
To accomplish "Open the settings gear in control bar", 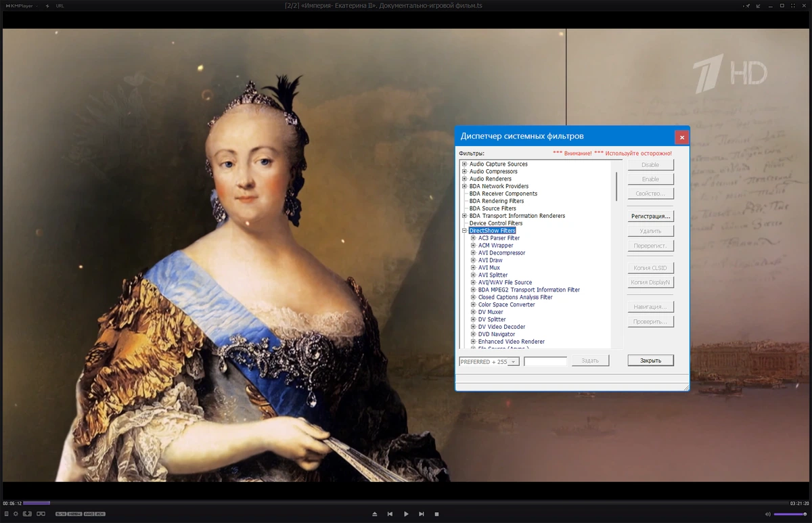I will [16, 514].
